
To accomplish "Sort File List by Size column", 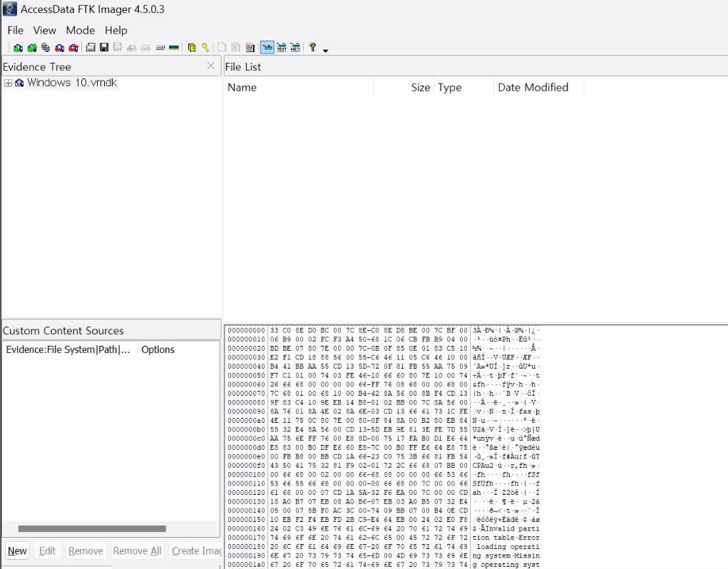I will [404, 87].
